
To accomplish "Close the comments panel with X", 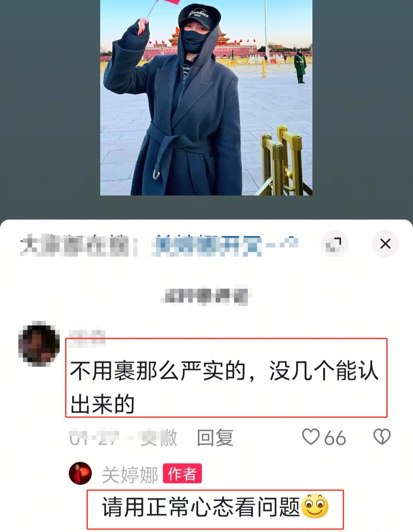I will pos(385,243).
